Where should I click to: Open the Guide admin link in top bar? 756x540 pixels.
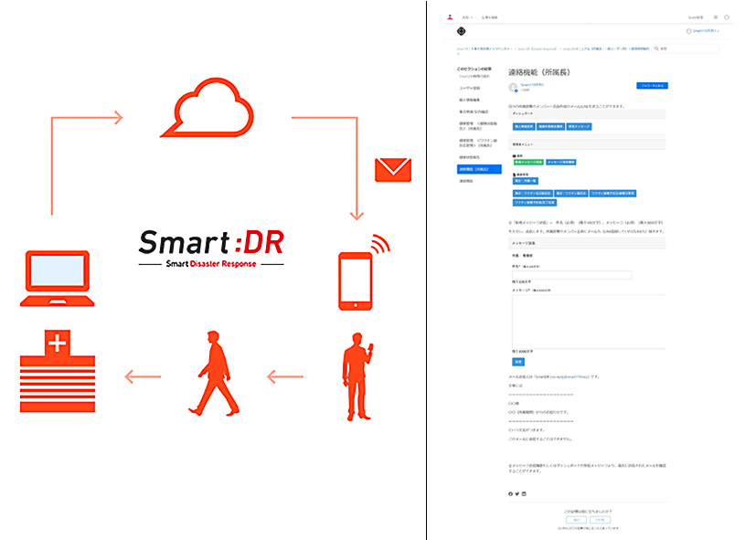(696, 17)
